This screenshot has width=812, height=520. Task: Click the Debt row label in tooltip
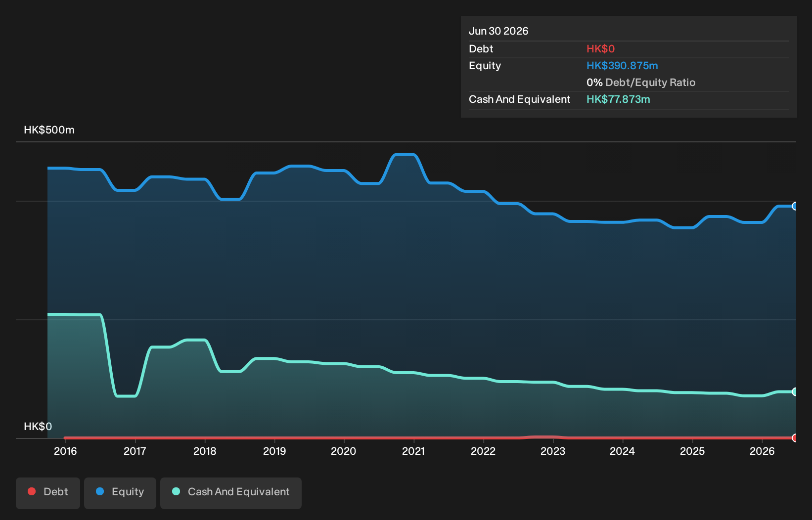click(481, 49)
